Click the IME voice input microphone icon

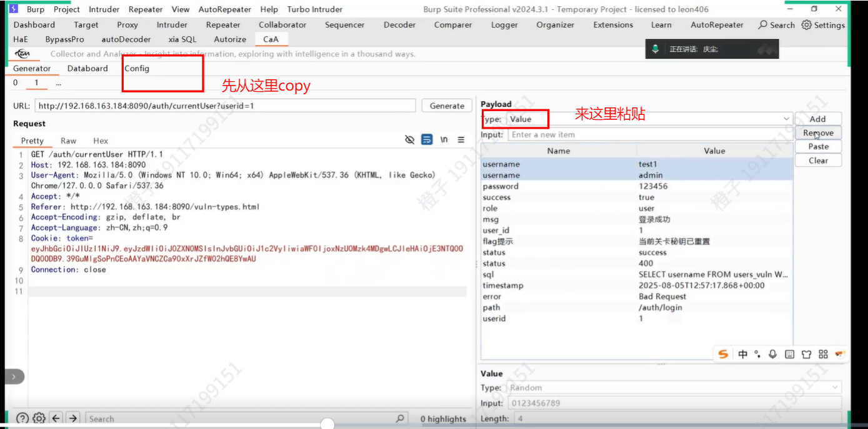click(x=773, y=354)
